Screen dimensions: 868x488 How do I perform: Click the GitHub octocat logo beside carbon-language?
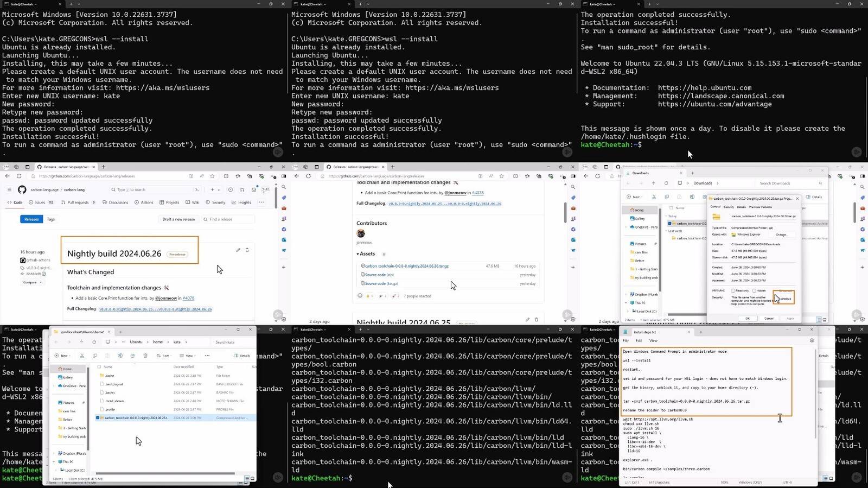[22, 189]
